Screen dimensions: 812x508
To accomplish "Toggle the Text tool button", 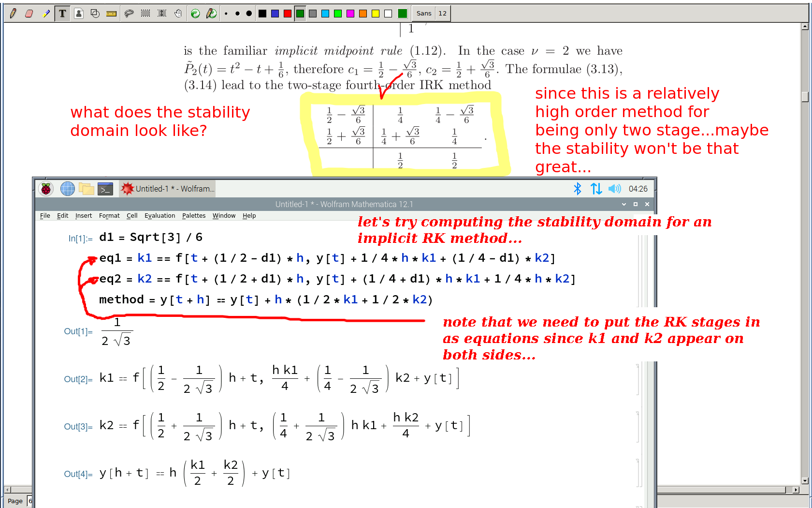I will [x=62, y=14].
